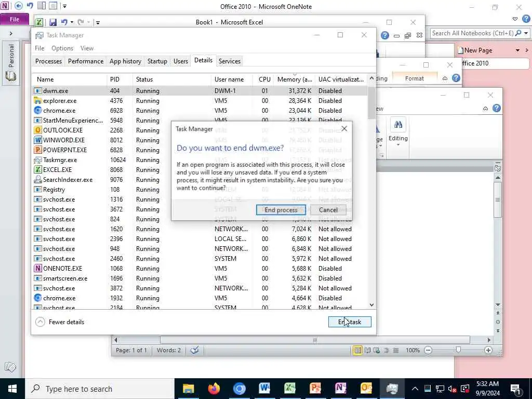Open Task Manager File menu
The width and height of the screenshot is (532, 399).
tap(39, 48)
